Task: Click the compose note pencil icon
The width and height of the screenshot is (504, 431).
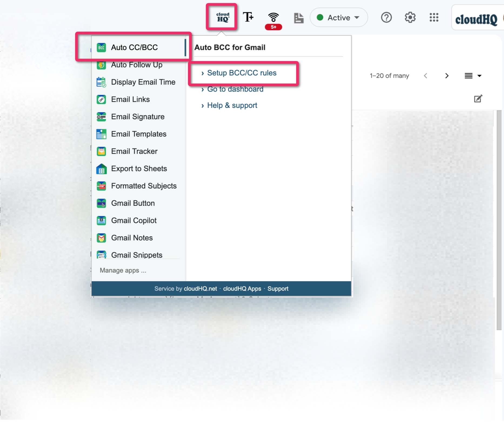Action: tap(478, 99)
